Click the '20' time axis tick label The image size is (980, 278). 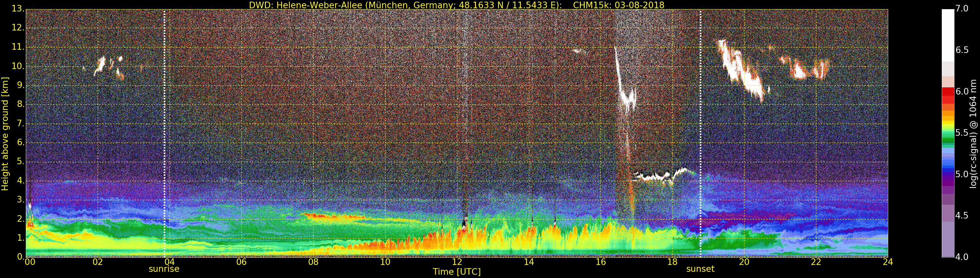point(744,262)
